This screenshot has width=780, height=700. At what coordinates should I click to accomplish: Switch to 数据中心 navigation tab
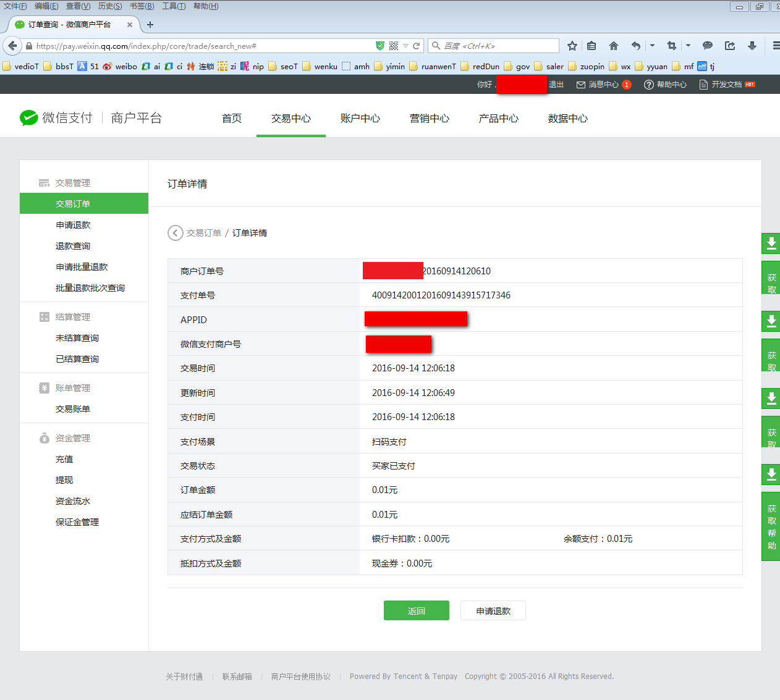(568, 118)
